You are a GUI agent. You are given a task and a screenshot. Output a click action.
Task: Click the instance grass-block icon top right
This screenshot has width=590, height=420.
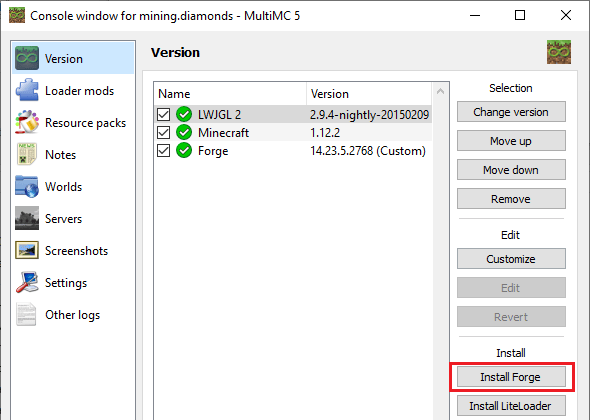click(x=559, y=52)
